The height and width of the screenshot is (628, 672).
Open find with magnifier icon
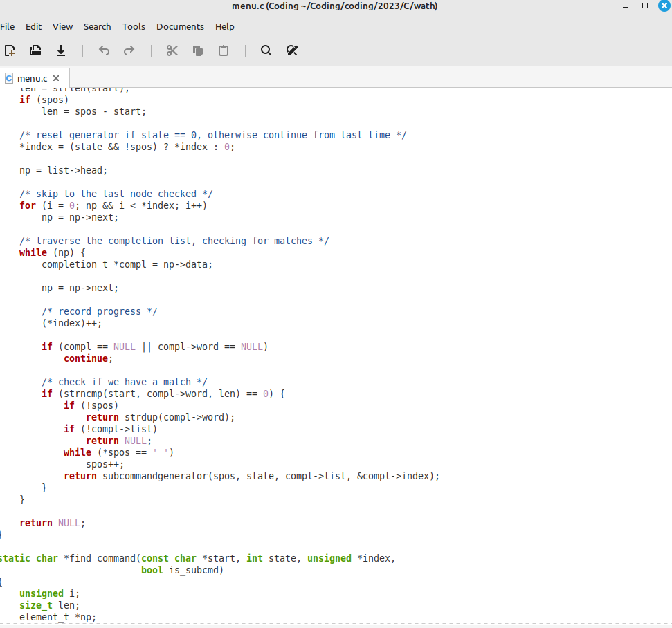pyautogui.click(x=266, y=50)
